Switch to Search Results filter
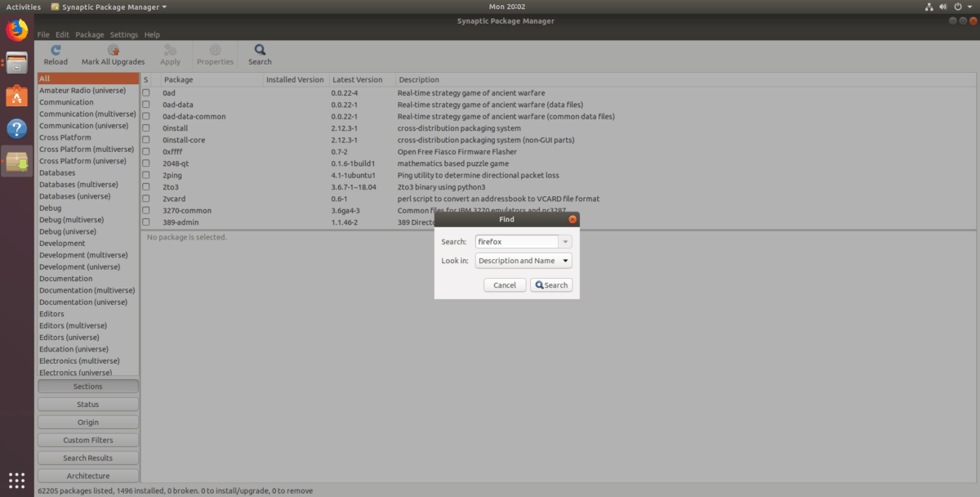Image resolution: width=980 pixels, height=497 pixels. click(88, 458)
